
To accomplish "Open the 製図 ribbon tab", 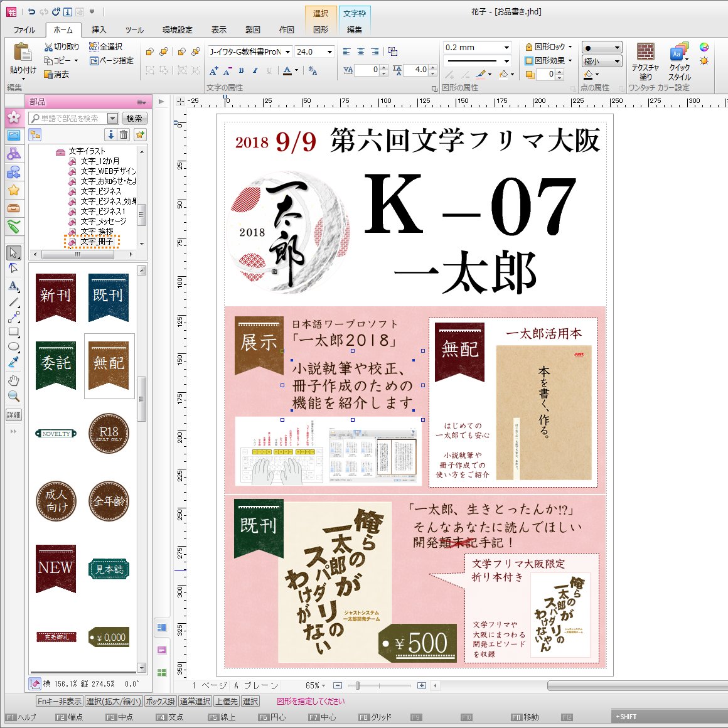I will click(252, 29).
